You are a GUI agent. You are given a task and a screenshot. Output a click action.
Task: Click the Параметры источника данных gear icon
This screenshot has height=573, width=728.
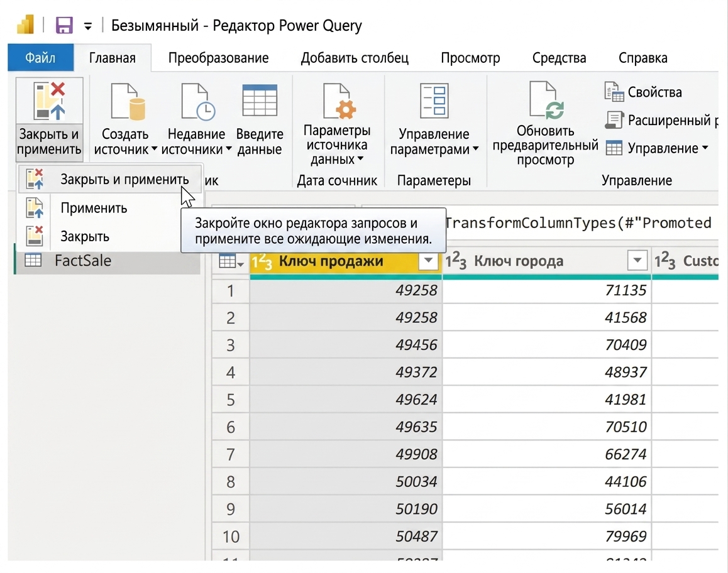click(x=340, y=101)
